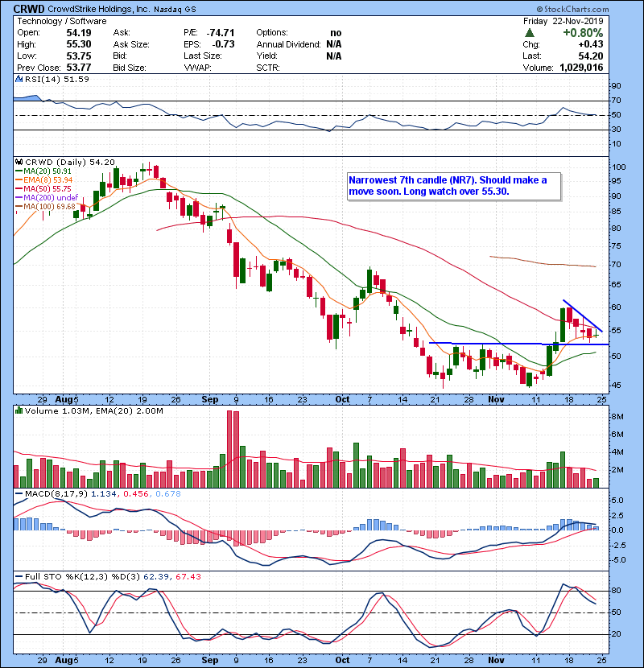This screenshot has height=668, width=644.
Task: Click the MA(100) 69.68 legend entry
Action: coord(49,207)
